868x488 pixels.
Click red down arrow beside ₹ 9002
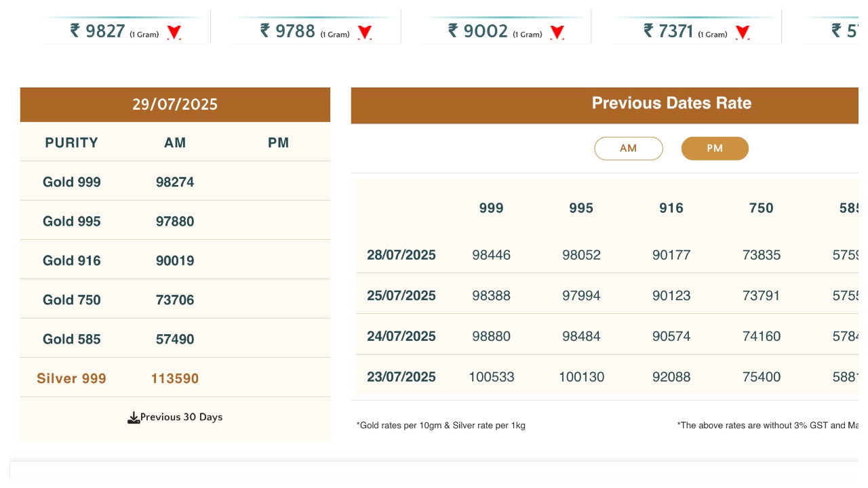557,32
